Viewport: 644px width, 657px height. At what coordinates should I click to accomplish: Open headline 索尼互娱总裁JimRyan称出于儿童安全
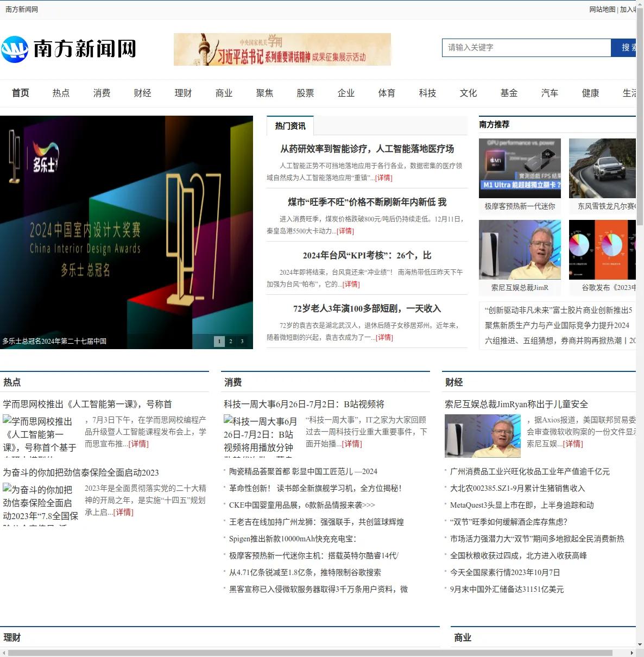click(x=516, y=404)
